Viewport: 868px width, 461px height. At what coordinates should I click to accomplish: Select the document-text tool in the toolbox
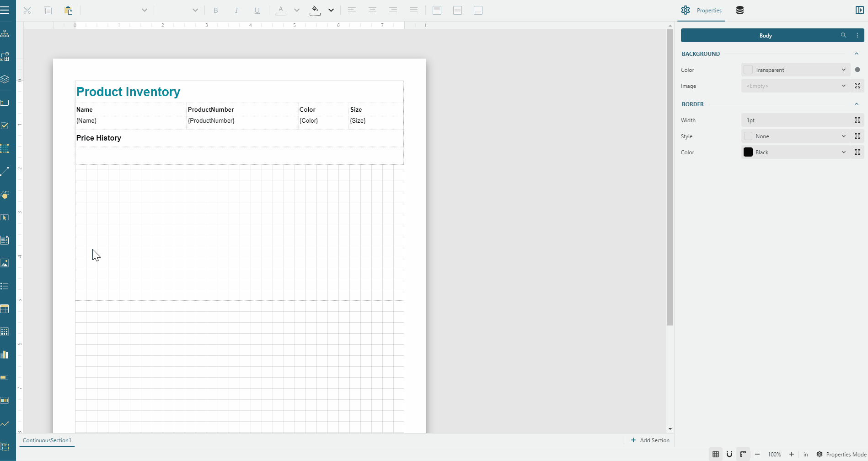pyautogui.click(x=5, y=240)
